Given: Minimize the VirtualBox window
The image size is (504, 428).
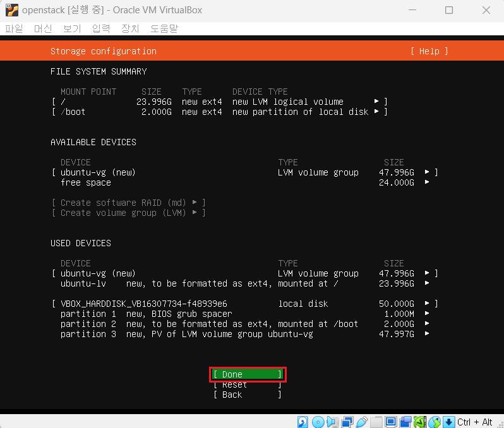Looking at the screenshot, I should [x=412, y=10].
